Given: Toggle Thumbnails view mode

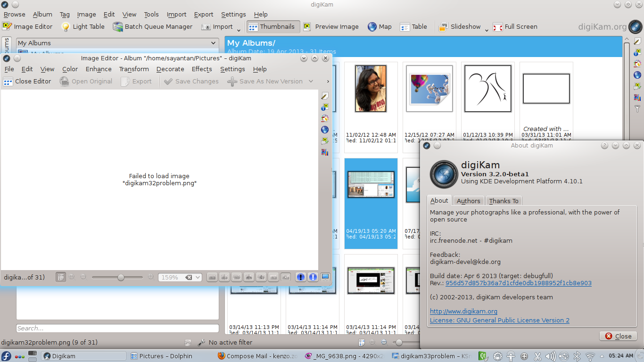Looking at the screenshot, I should tap(272, 27).
